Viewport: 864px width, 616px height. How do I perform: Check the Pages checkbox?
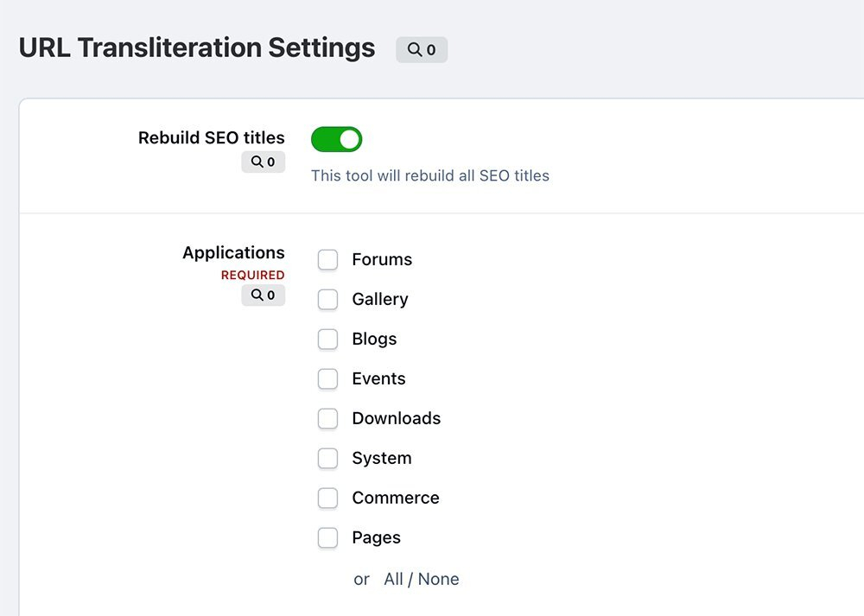[327, 538]
